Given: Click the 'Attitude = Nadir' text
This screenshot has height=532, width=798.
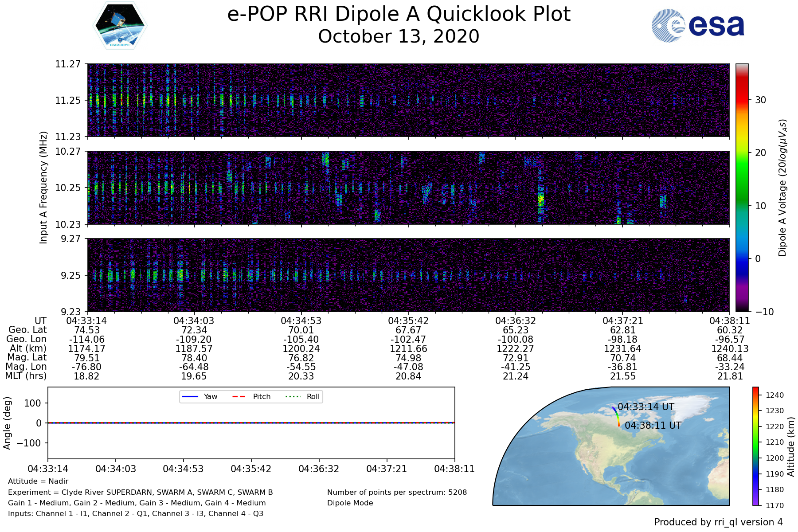Looking at the screenshot, I should pos(38,481).
